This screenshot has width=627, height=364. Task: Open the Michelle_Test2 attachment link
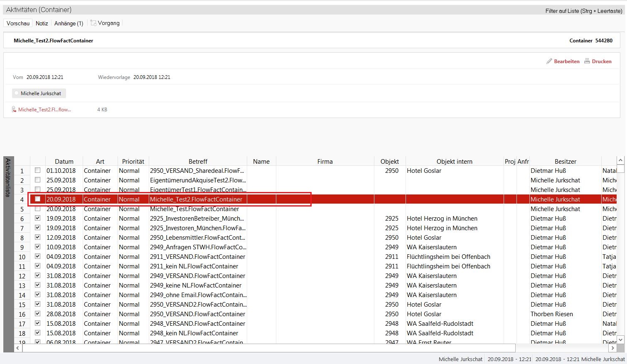point(44,110)
